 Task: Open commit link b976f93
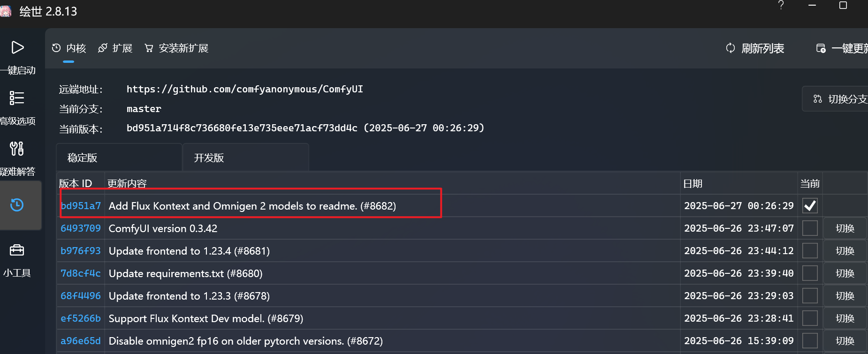tap(81, 251)
